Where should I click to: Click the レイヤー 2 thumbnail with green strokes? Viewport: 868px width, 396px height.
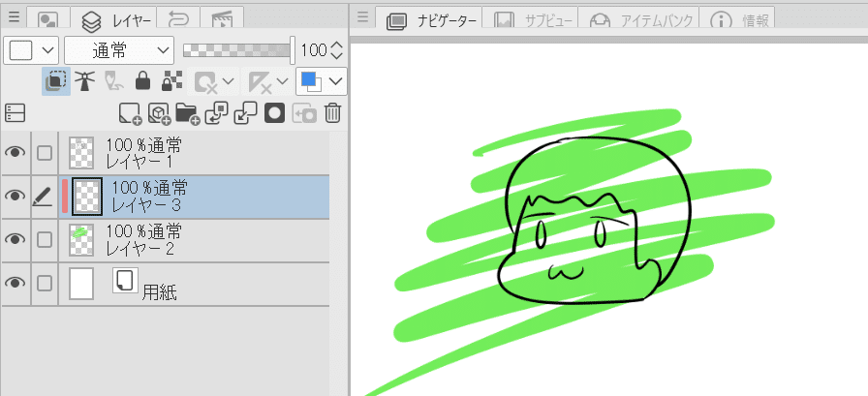(x=81, y=239)
